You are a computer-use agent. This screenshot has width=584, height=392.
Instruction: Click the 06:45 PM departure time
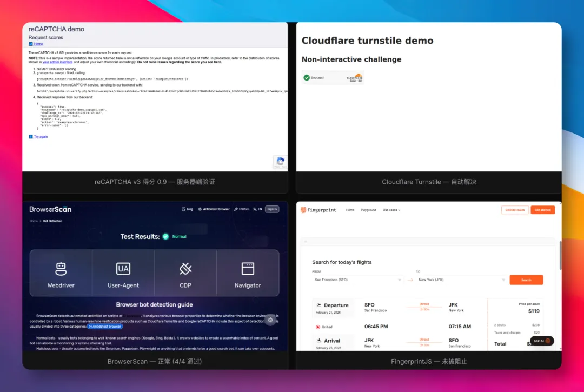coord(376,327)
